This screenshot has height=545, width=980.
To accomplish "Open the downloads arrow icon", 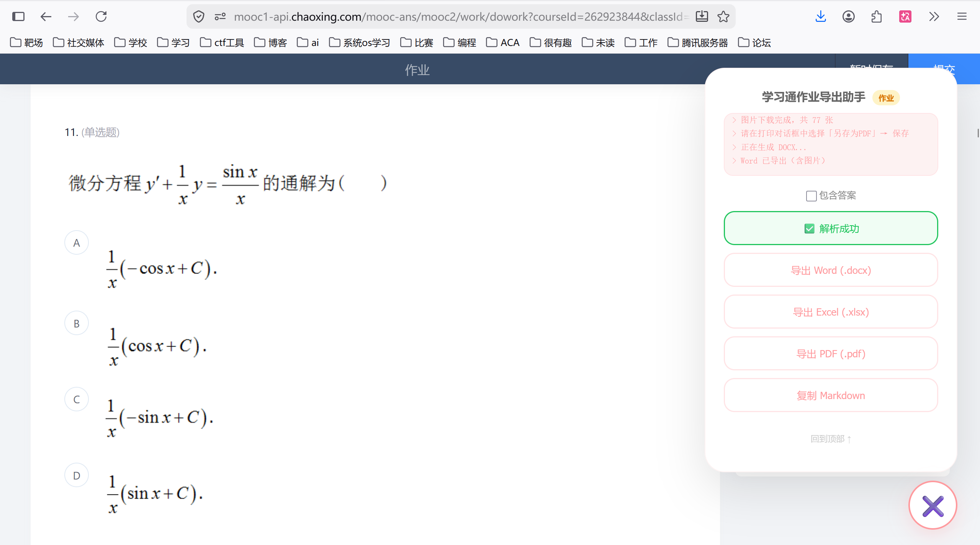I will click(821, 16).
